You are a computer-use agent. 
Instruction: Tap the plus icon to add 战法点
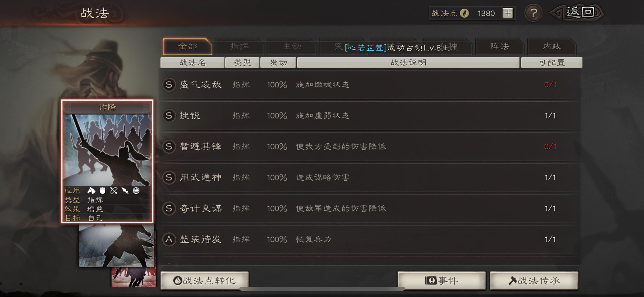(508, 13)
